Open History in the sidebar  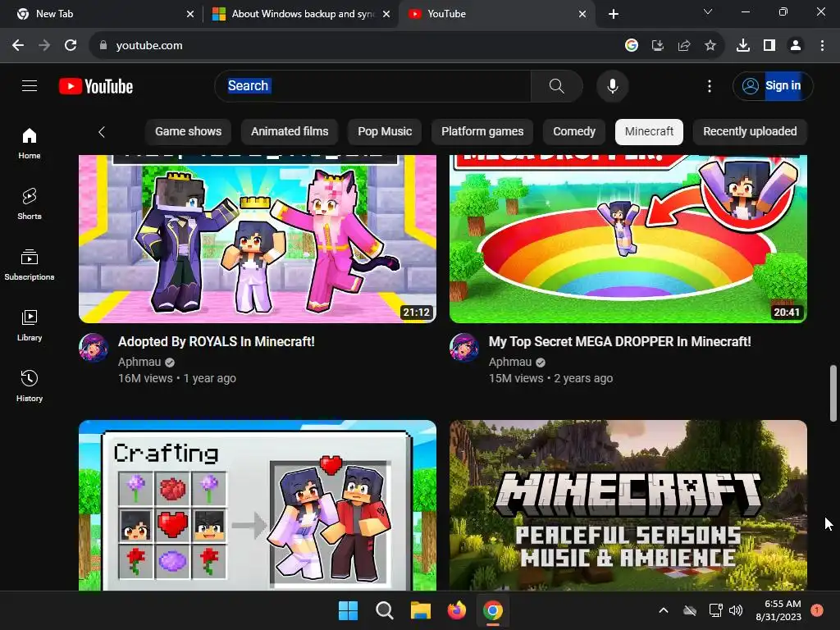[30, 386]
